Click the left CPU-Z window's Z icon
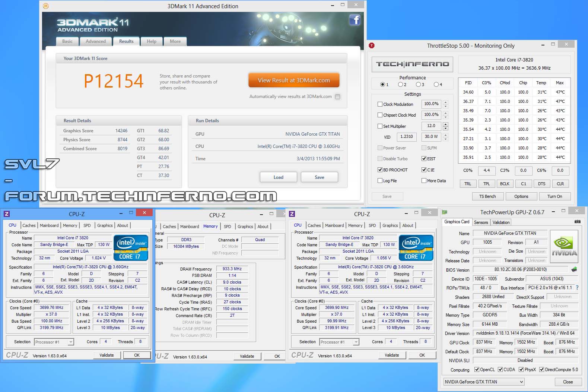The height and width of the screenshot is (392, 588). click(7, 214)
